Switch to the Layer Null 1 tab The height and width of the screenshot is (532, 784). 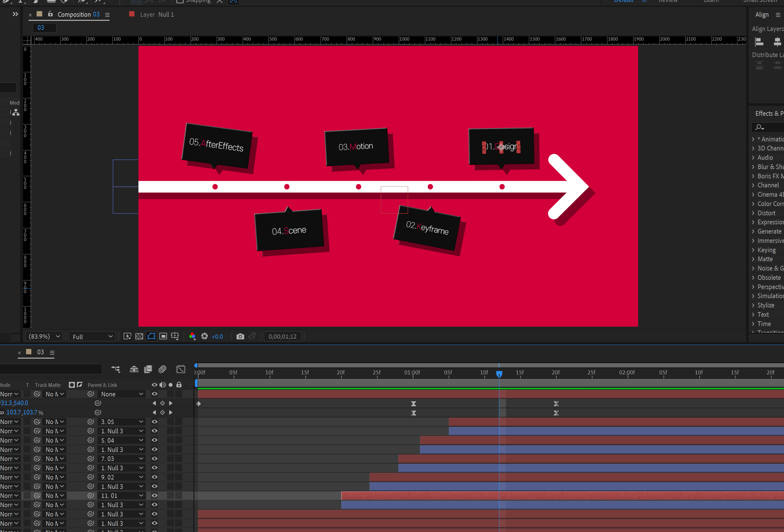pos(156,15)
